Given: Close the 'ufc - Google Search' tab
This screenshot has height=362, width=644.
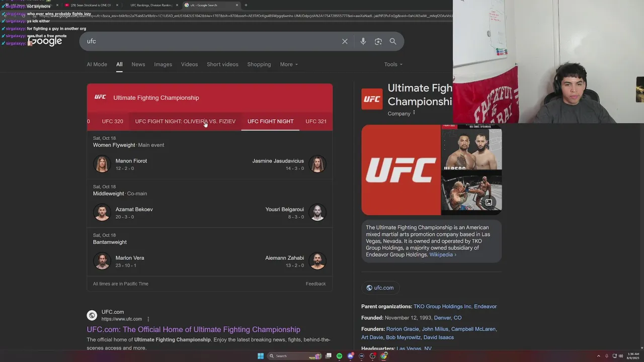Looking at the screenshot, I should 237,5.
